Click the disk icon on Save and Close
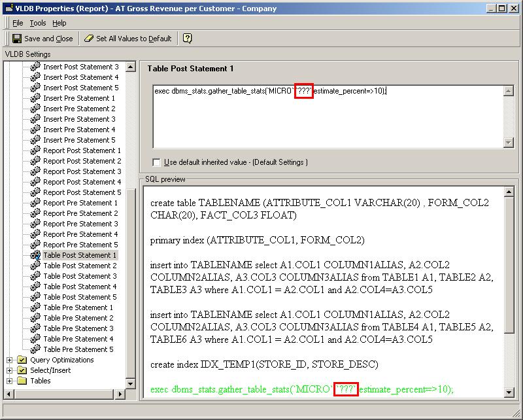Viewport: 523px width, 420px height. [x=16, y=38]
